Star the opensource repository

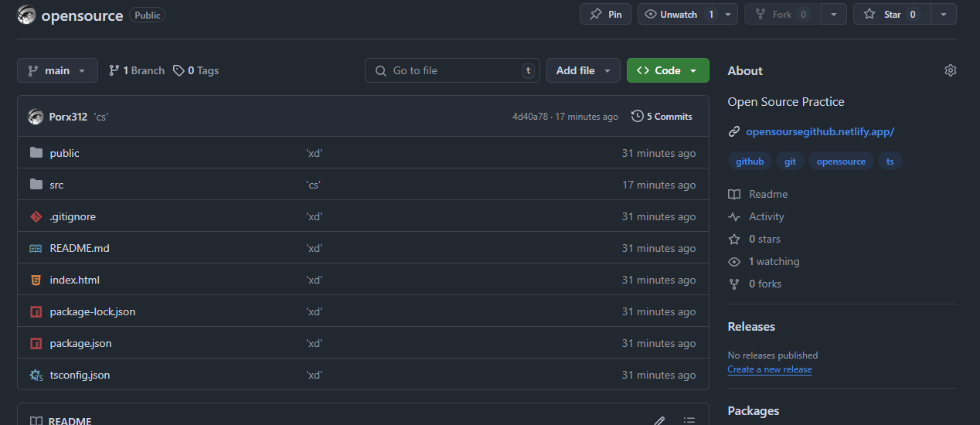tap(892, 14)
